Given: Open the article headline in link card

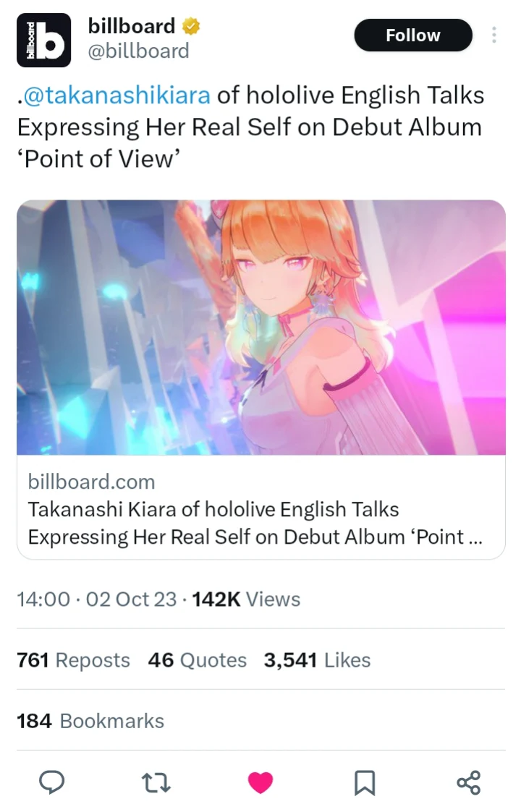Looking at the screenshot, I should coord(255,523).
